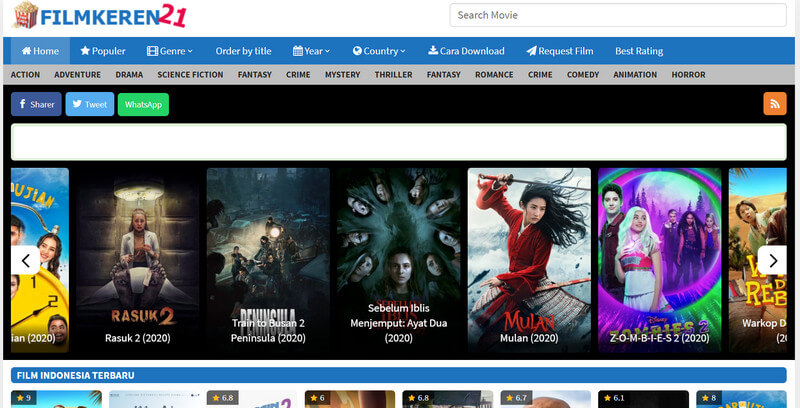Open the Rasuk 2 (2020) poster
The image size is (800, 408).
point(136,258)
